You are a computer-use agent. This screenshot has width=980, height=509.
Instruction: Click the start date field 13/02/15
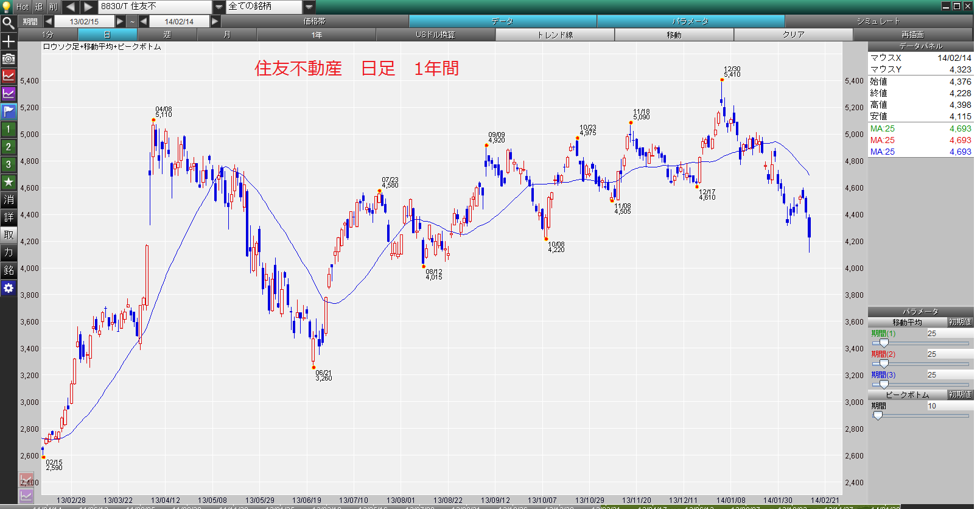pyautogui.click(x=84, y=21)
